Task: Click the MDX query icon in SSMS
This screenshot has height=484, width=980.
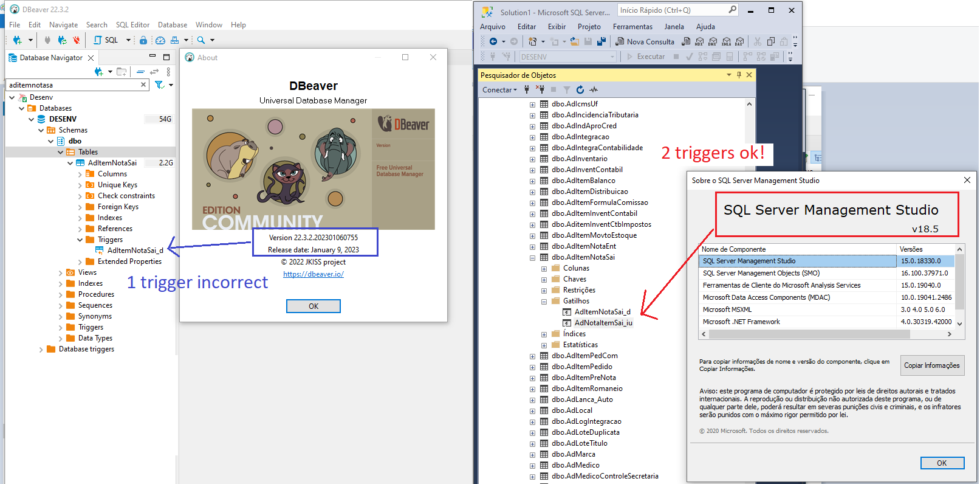Action: coord(699,42)
